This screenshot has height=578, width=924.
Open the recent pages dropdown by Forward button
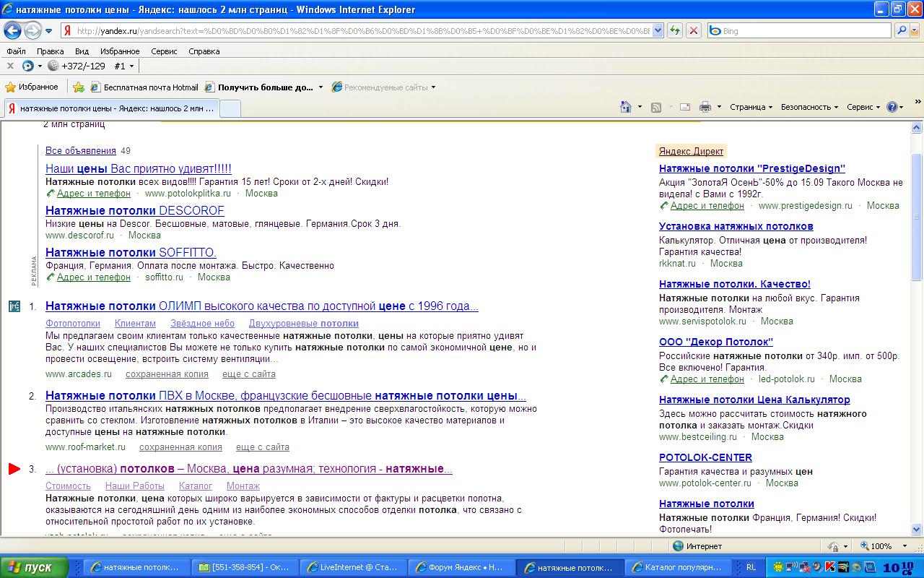coord(49,31)
